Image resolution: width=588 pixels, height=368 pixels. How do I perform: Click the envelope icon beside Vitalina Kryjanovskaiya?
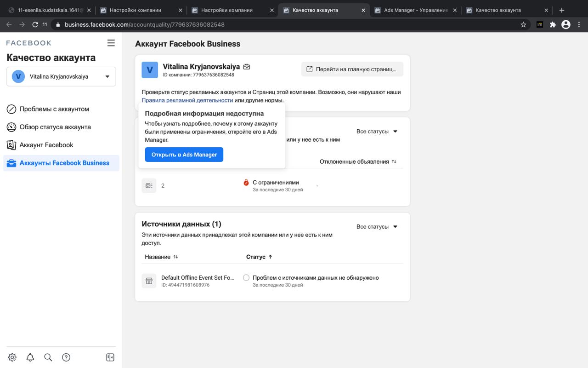pos(247,67)
